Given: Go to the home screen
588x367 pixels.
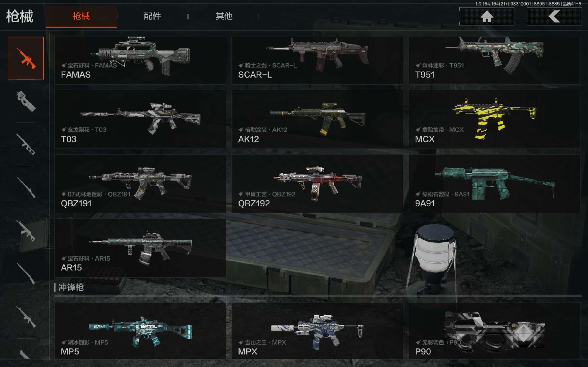Looking at the screenshot, I should click(x=487, y=16).
